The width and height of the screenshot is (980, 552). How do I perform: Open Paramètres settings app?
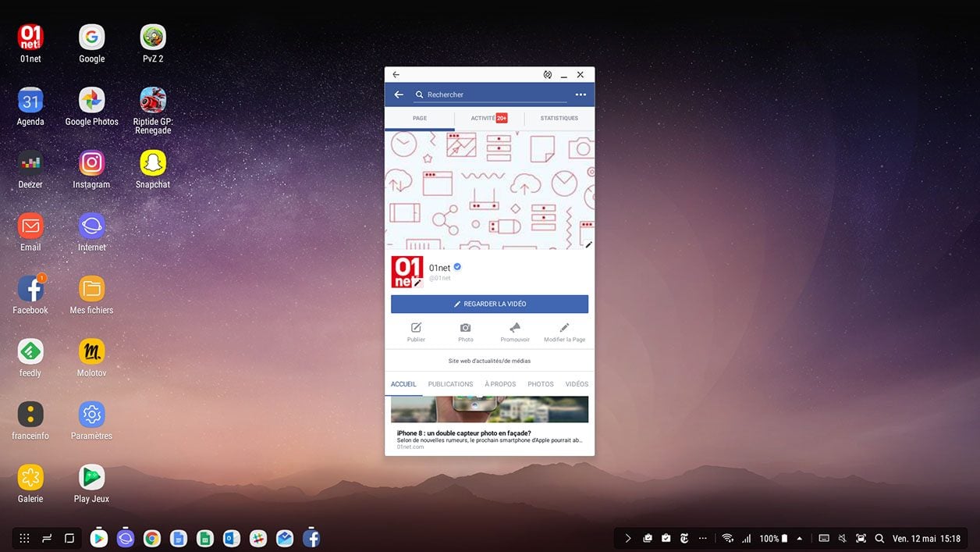(91, 415)
